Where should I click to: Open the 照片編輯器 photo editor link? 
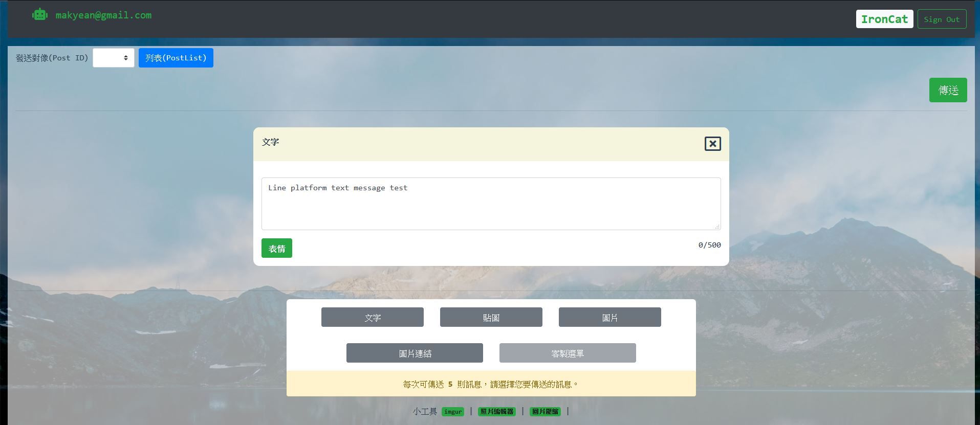496,412
